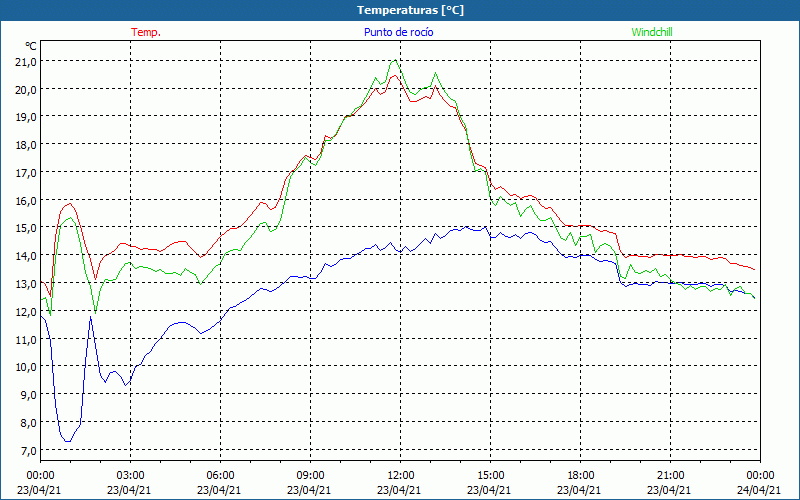Click the '18:00' time axis label

point(581,475)
